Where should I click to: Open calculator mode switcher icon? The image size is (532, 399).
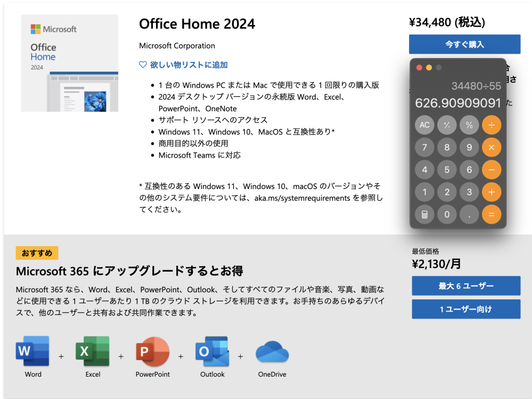pos(424,215)
